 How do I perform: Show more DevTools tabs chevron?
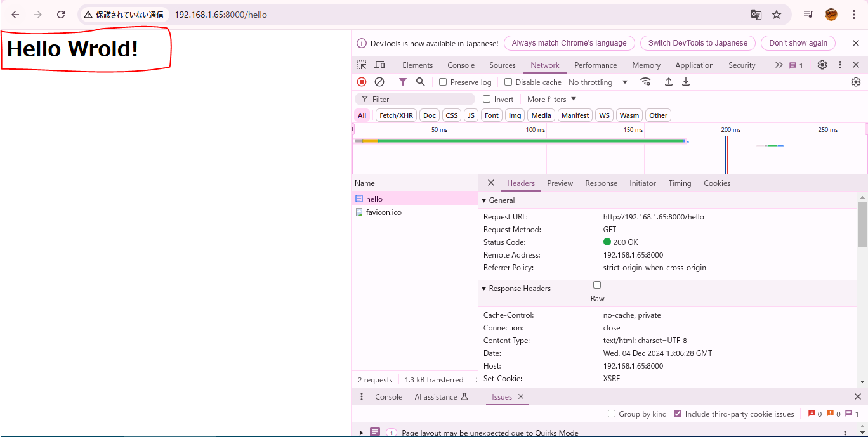tap(779, 65)
